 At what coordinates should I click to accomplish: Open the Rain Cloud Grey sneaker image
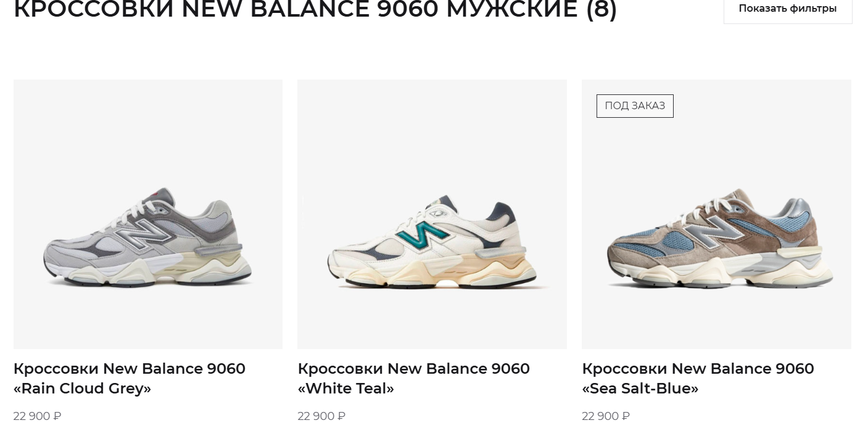[x=148, y=214]
